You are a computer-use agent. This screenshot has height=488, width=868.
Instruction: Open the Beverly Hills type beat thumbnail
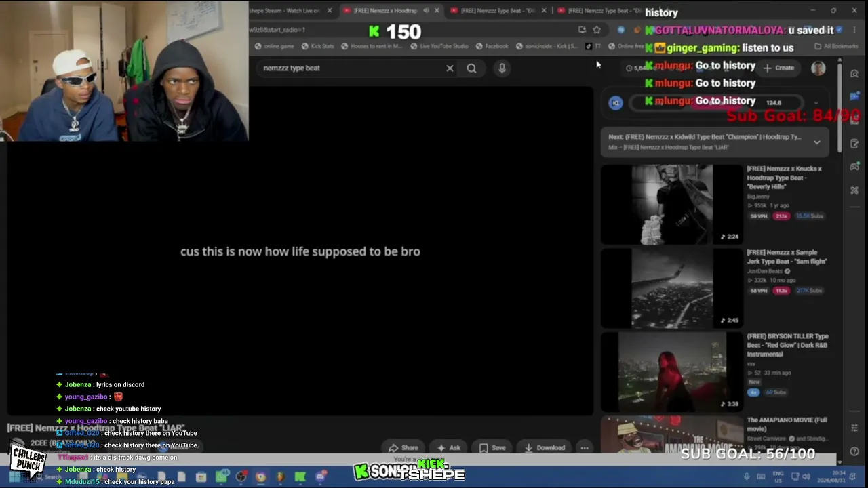672,204
